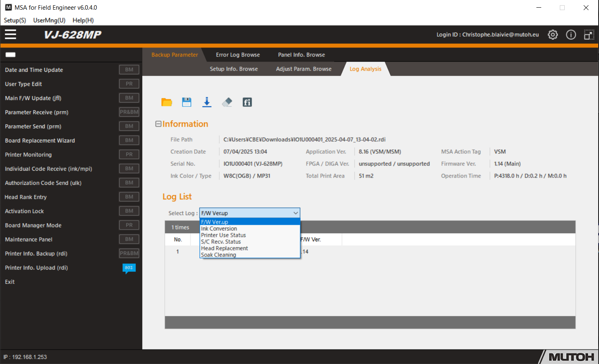Switch to Adjust Param. Browse tab
The image size is (599, 364).
(x=304, y=69)
